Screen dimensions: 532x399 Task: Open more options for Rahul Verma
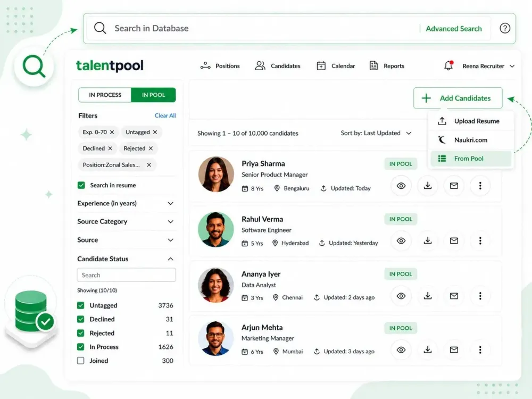pyautogui.click(x=480, y=241)
